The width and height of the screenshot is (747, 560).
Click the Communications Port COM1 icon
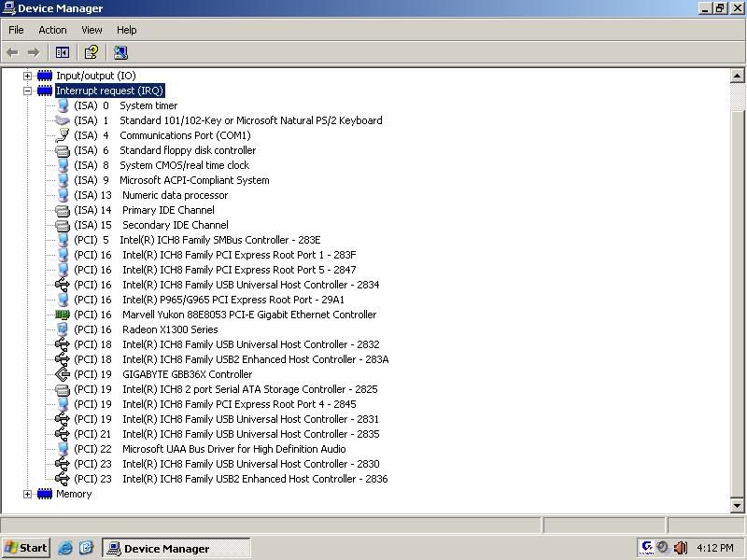[x=63, y=135]
